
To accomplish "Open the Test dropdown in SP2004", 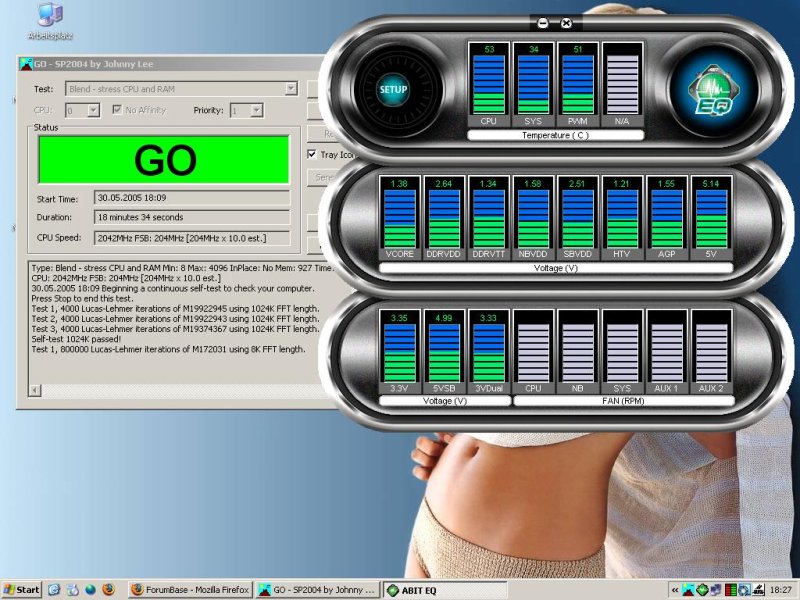I will (291, 88).
